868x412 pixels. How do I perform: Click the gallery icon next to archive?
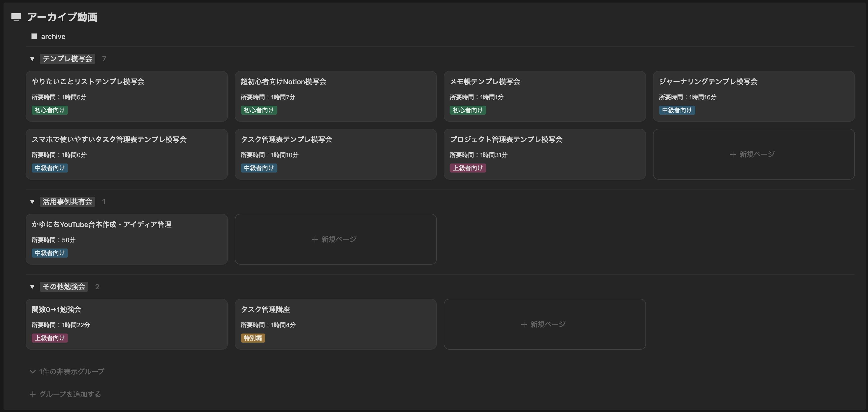pos(34,36)
